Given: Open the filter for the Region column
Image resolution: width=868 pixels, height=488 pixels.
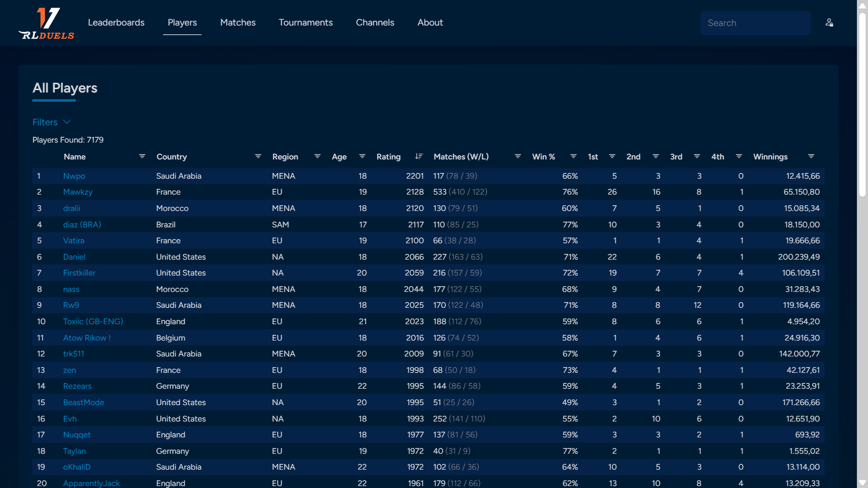Looking at the screenshot, I should (x=317, y=156).
